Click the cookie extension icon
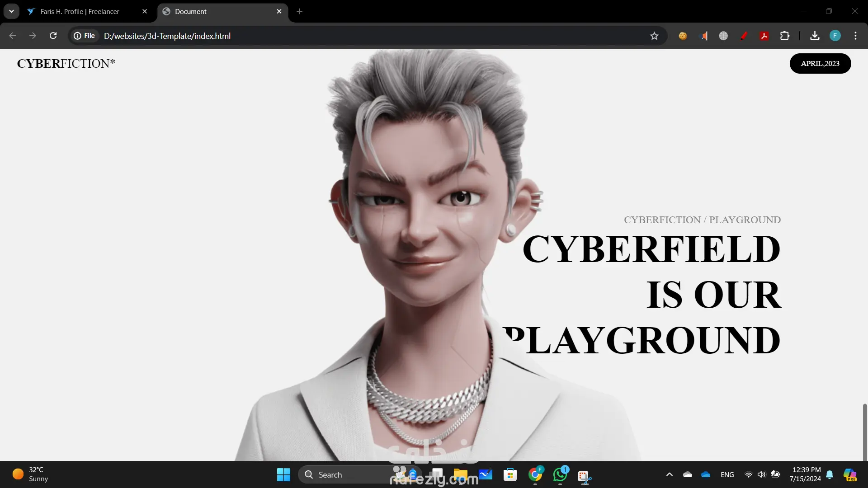Screen dimensions: 868x488 (683, 36)
